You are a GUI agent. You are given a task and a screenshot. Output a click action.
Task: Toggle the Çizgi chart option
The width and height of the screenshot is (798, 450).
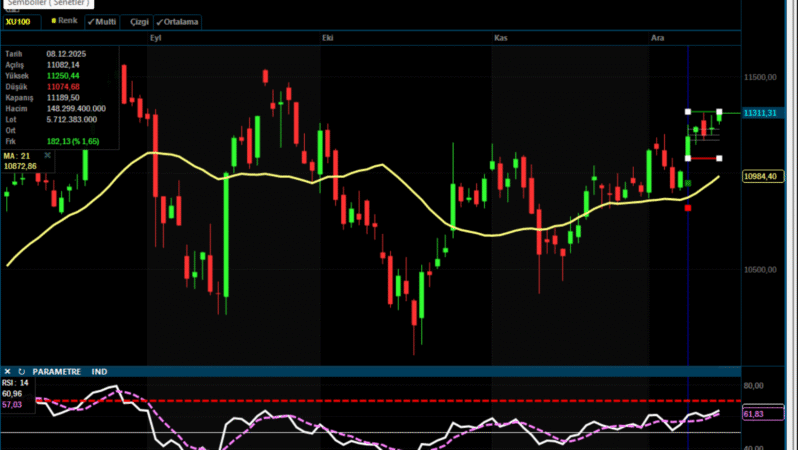[x=139, y=20]
